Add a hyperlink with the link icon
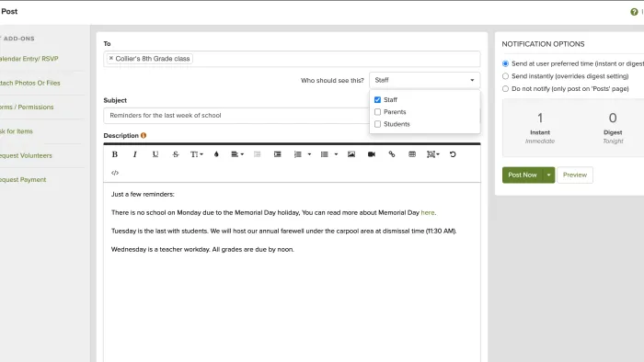 pos(392,154)
